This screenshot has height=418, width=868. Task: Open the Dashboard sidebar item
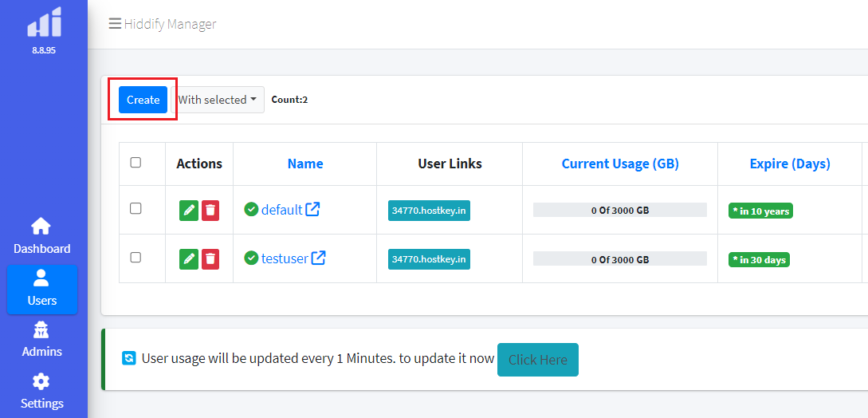[x=42, y=236]
